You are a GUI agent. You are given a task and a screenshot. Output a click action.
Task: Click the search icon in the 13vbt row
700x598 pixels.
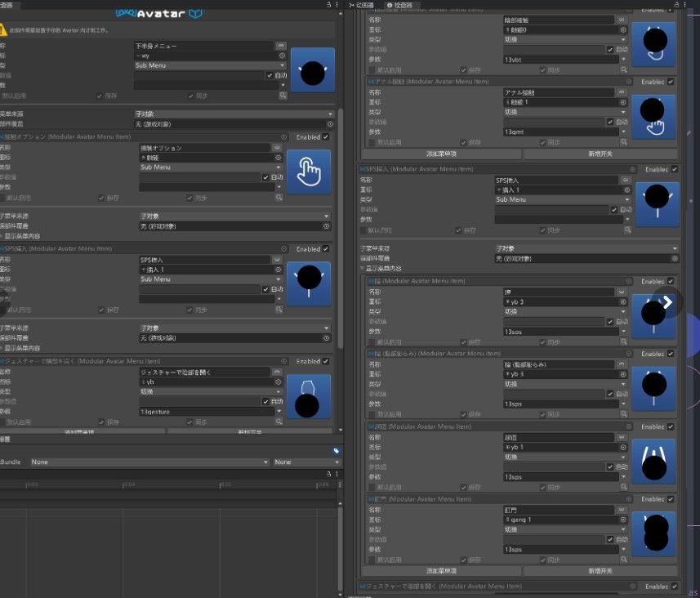[624, 69]
